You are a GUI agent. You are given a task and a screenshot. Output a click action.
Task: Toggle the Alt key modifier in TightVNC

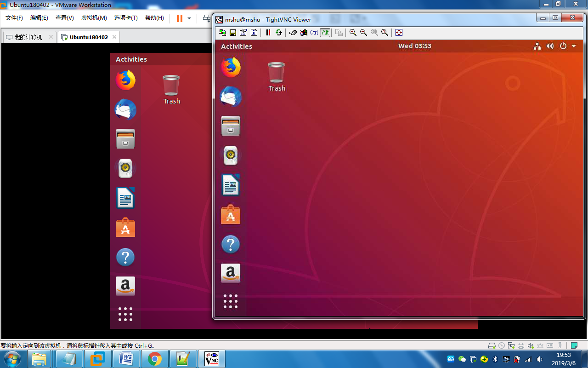(325, 33)
